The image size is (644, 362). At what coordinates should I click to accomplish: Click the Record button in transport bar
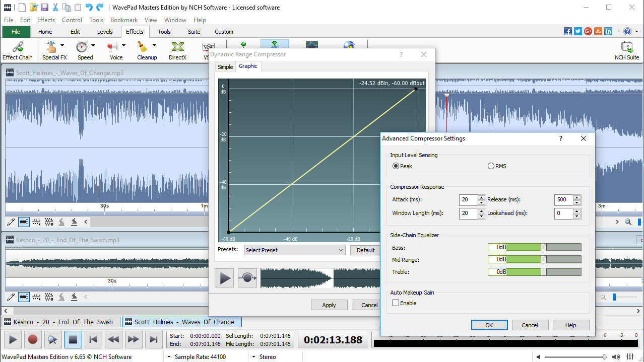[x=33, y=340]
